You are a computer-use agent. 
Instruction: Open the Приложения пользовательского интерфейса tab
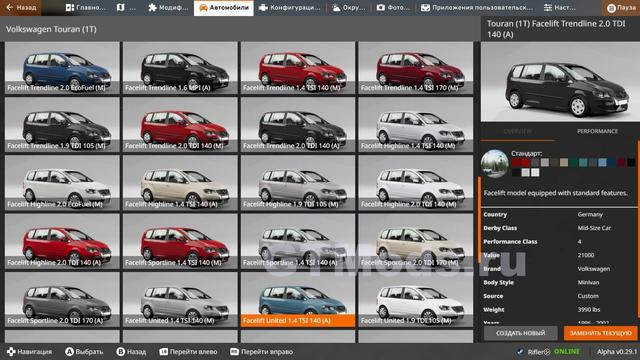point(476,7)
